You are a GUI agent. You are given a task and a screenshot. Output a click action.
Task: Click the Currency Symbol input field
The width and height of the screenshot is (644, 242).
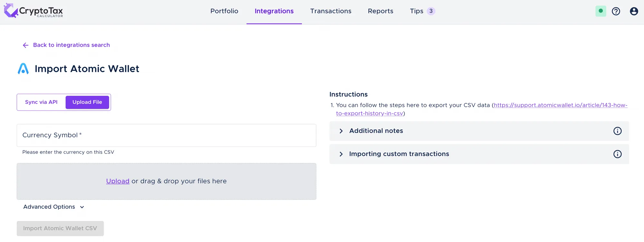coord(166,135)
